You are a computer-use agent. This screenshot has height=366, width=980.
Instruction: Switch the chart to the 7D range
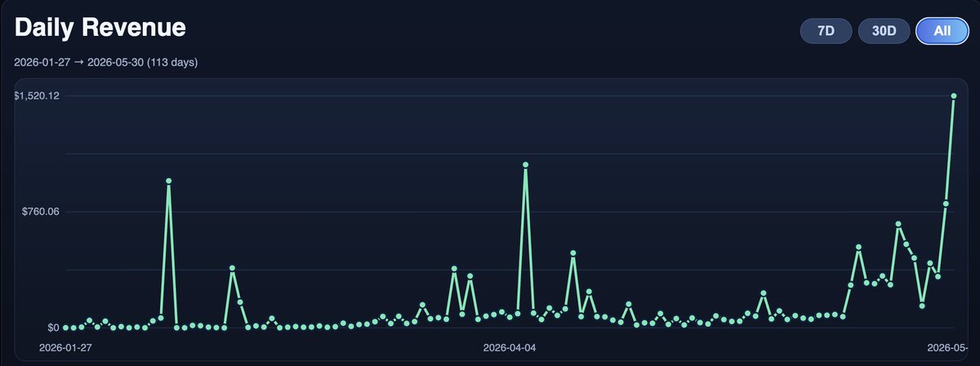pos(826,31)
